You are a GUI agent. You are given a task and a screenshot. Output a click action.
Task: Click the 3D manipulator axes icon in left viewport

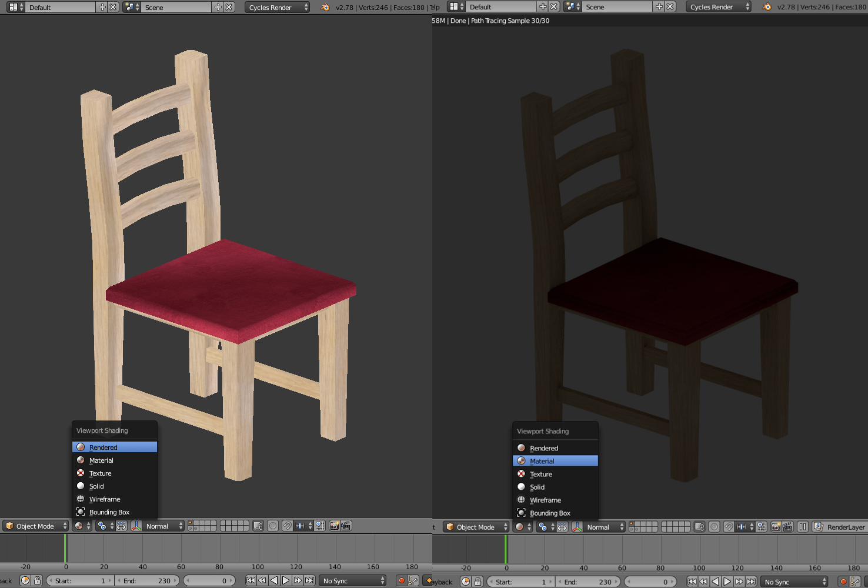coord(136,526)
